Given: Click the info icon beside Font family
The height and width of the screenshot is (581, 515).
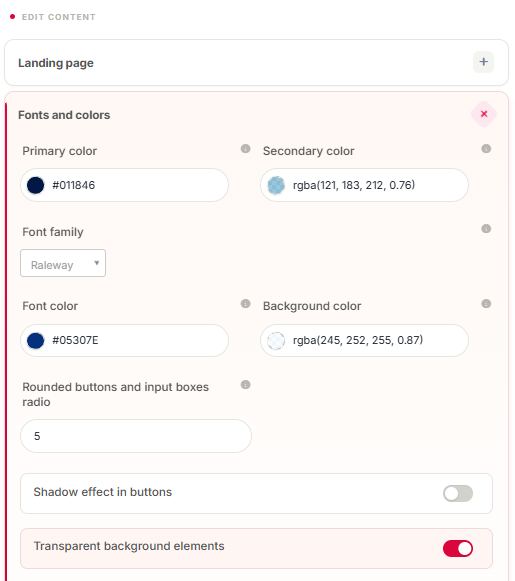Looking at the screenshot, I should pyautogui.click(x=486, y=229).
